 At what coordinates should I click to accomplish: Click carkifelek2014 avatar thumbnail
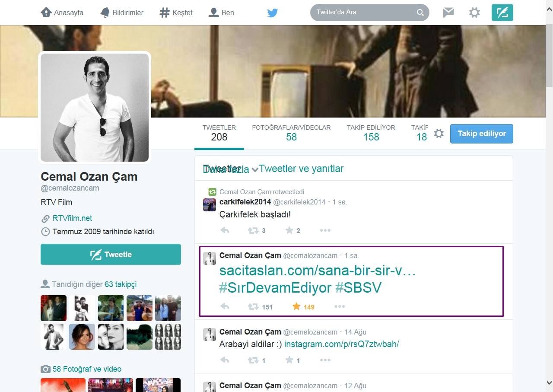[210, 204]
